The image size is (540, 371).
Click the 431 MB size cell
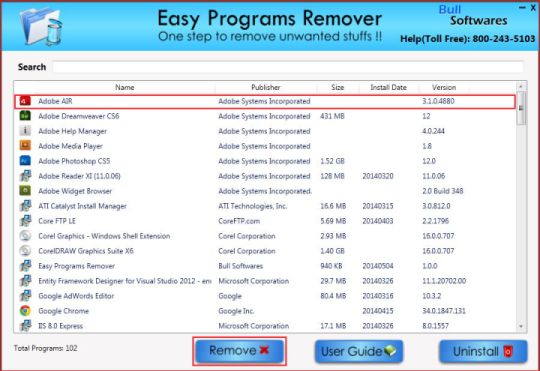pyautogui.click(x=332, y=116)
